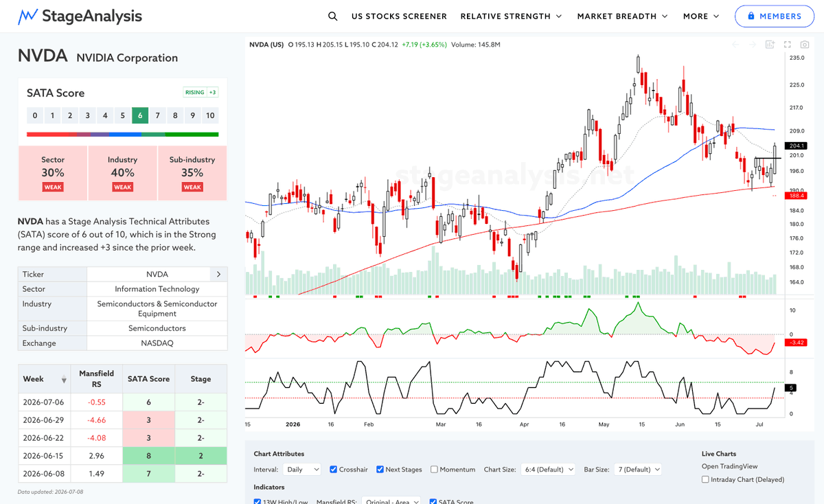Click the NVIDIA Corporation heading
This screenshot has height=504, width=824.
tap(127, 58)
